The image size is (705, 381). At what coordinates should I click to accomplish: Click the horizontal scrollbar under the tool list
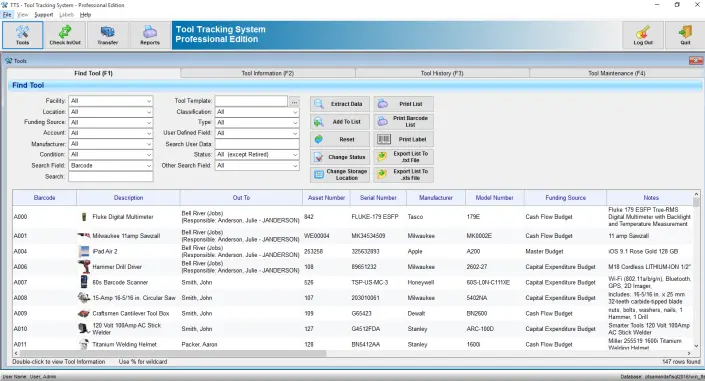click(x=173, y=354)
